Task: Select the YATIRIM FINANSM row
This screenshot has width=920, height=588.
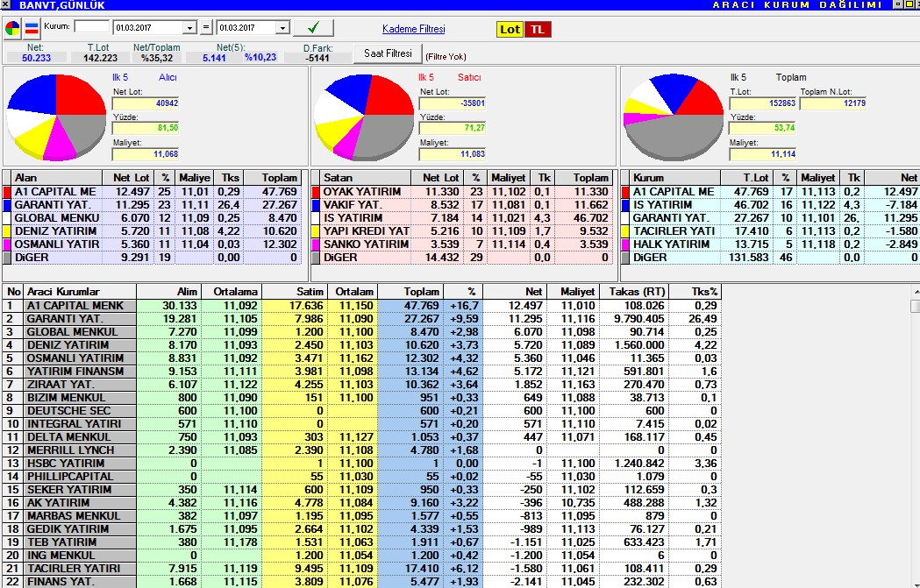Action: 362,371
